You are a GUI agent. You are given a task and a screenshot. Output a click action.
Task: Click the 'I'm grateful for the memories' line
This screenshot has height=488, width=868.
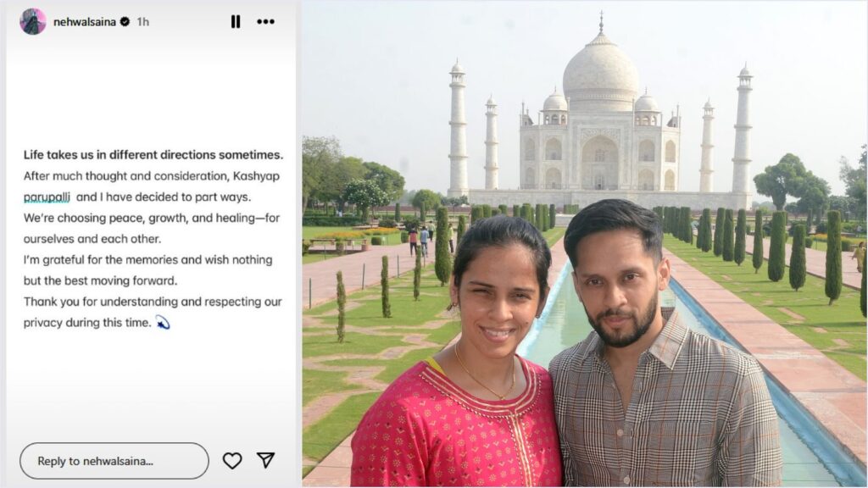tap(147, 260)
